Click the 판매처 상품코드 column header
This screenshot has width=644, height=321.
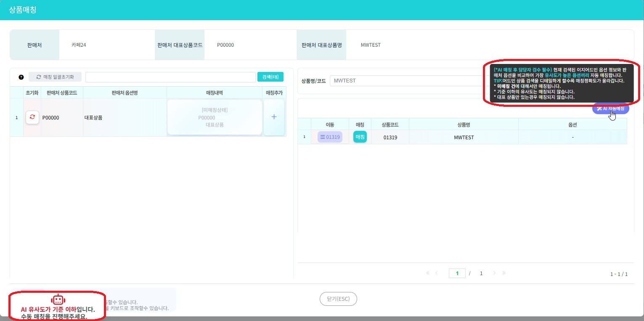point(62,93)
